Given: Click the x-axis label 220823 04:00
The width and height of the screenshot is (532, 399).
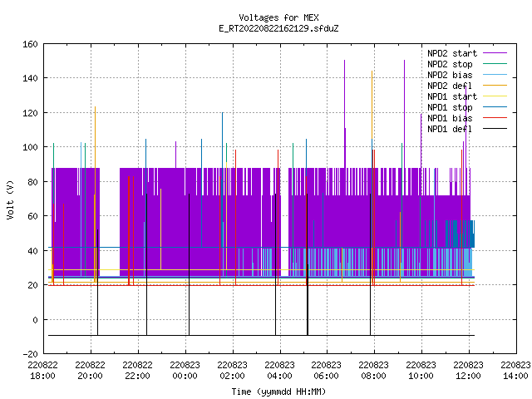Looking at the screenshot, I should coord(279,371).
